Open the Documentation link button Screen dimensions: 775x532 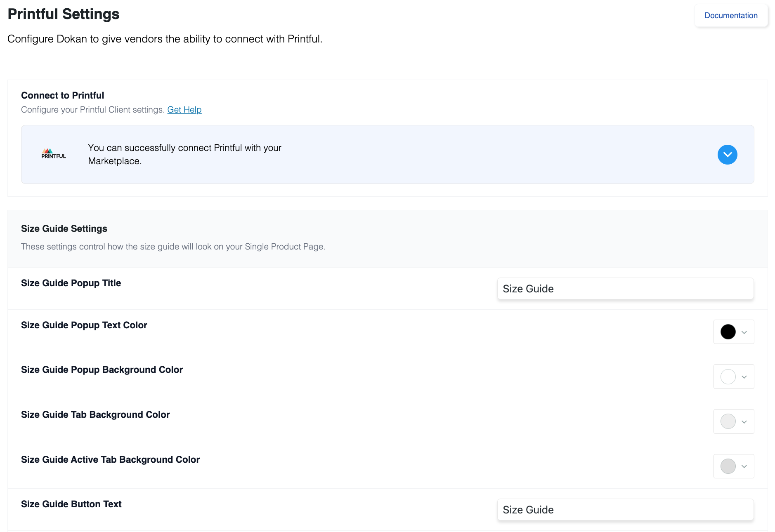(x=731, y=16)
